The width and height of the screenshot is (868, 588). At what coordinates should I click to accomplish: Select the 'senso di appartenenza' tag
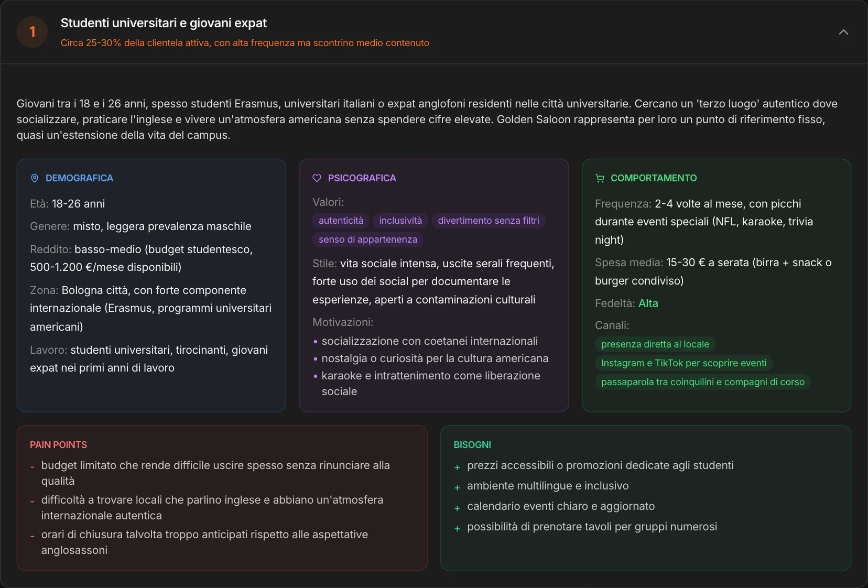click(x=368, y=239)
